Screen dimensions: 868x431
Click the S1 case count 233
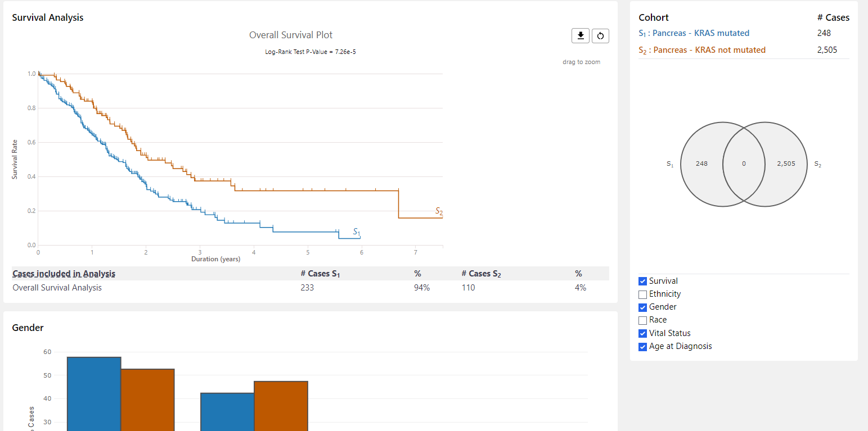tap(307, 288)
